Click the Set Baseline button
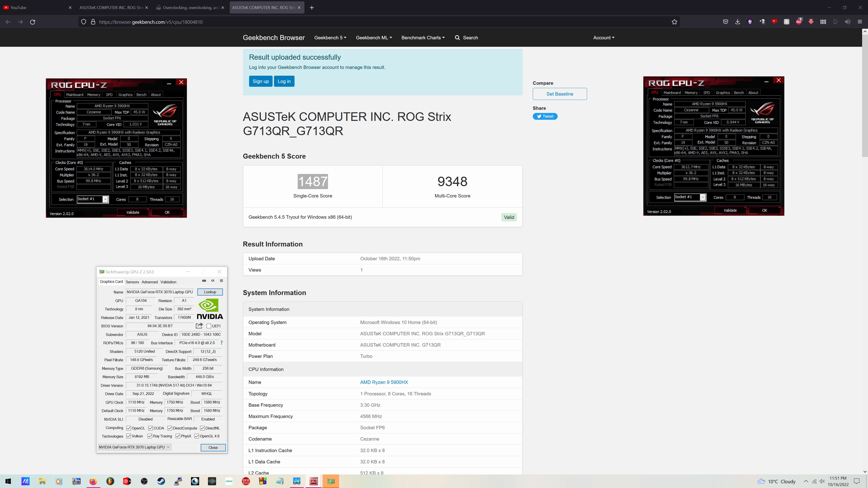 coord(560,94)
